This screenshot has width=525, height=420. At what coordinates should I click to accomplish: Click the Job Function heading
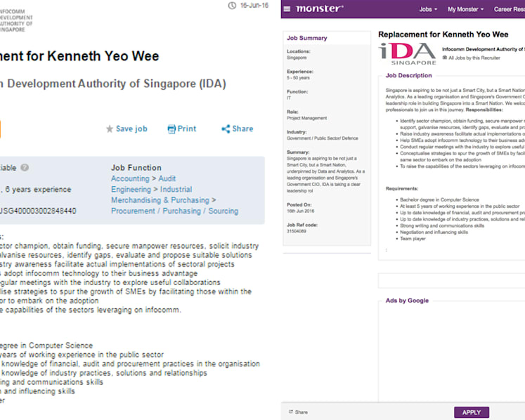136,168
